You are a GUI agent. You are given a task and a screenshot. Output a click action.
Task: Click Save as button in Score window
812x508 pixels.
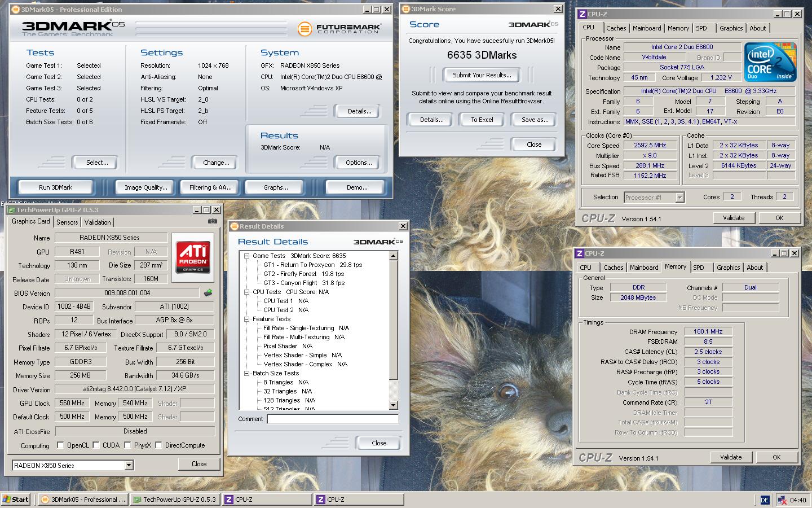pyautogui.click(x=535, y=120)
